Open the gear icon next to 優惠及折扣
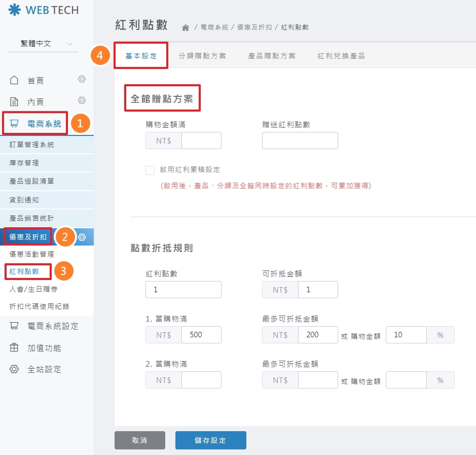Viewport: 476px width, 455px height. pyautogui.click(x=81, y=236)
